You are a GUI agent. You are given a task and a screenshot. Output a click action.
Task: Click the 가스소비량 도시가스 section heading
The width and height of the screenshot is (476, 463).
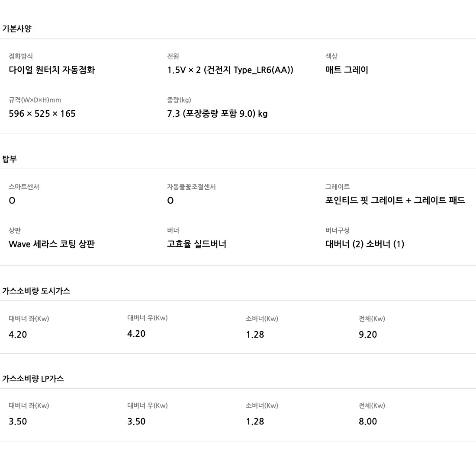click(x=36, y=291)
